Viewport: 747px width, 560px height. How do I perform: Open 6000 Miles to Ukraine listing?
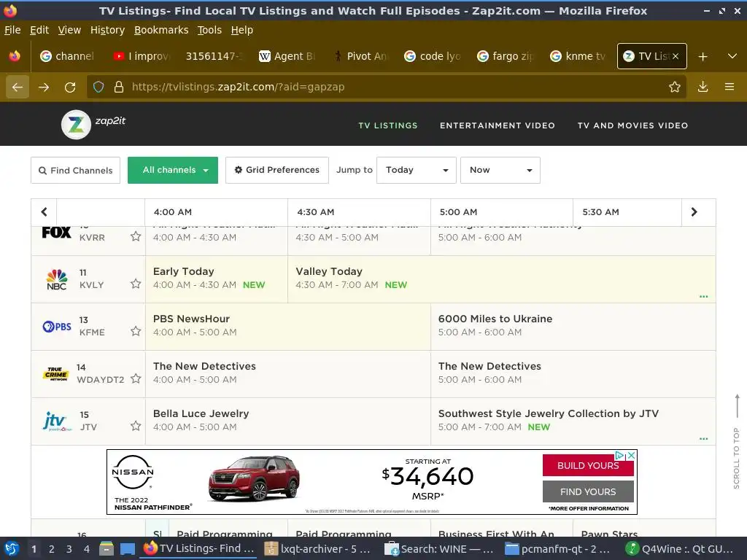click(573, 327)
